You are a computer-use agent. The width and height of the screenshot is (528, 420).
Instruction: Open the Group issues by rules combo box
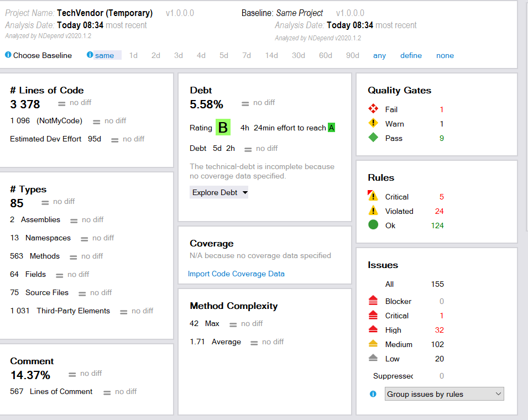444,393
